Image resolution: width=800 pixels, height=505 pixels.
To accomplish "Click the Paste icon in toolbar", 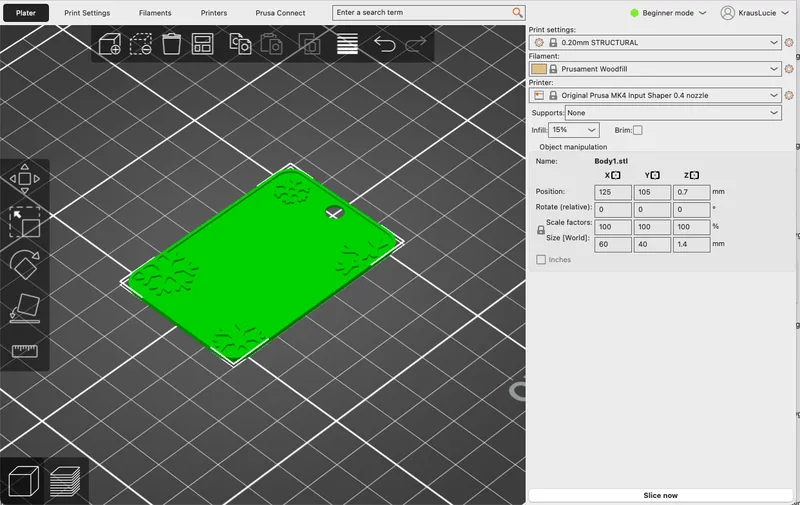I will coord(271,44).
